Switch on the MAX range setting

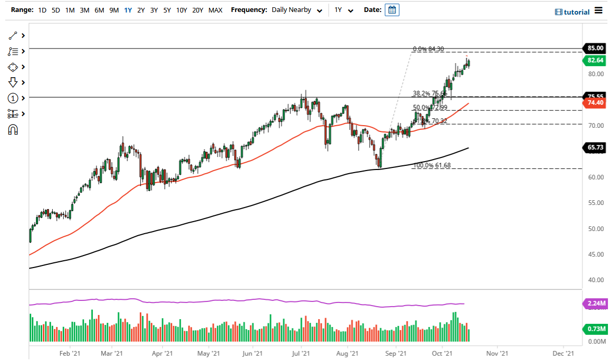[x=215, y=9]
